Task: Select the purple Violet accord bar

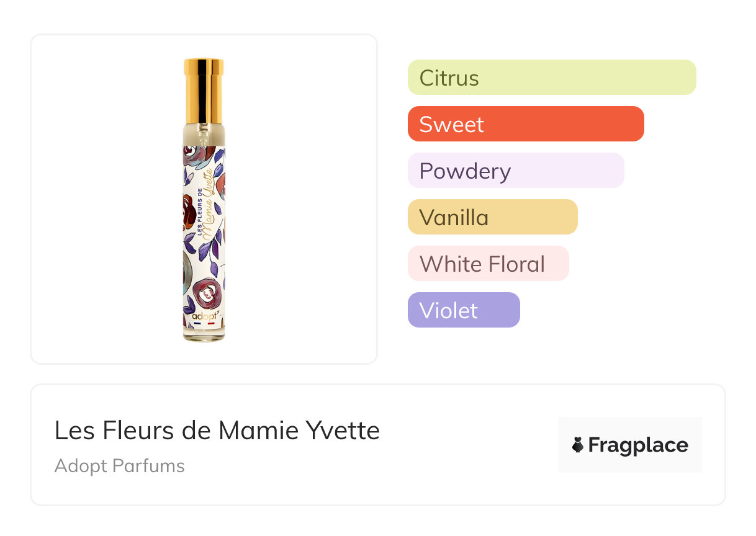Action: [463, 310]
